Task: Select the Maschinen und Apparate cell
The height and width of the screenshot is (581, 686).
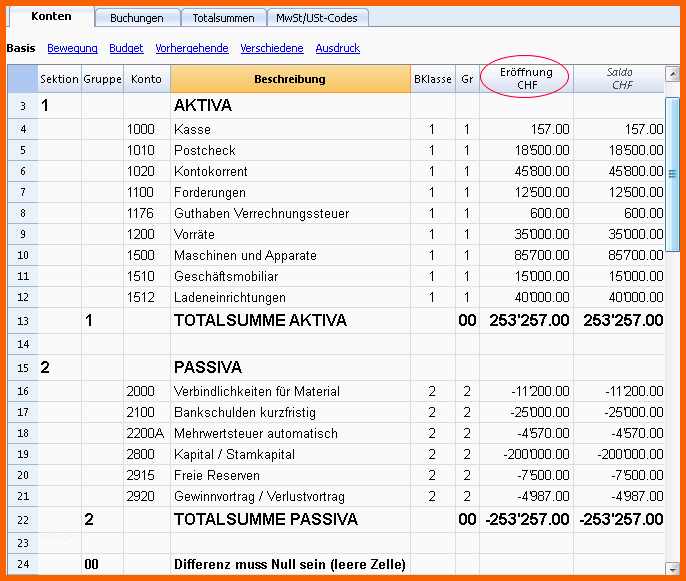Action: click(290, 255)
